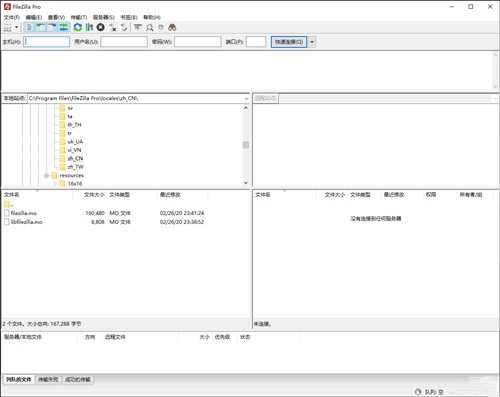Collapse the resources folder tree node

[x=46, y=175]
